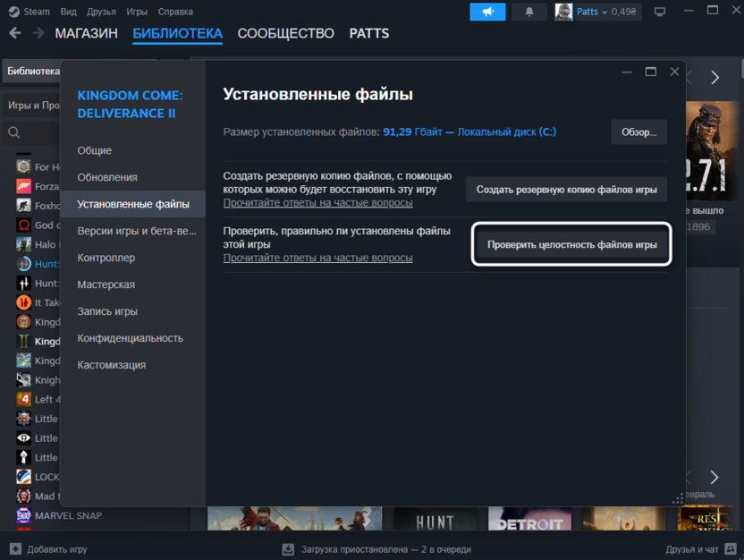
Task: Open the МАГАЗИН tab
Action: pyautogui.click(x=86, y=33)
